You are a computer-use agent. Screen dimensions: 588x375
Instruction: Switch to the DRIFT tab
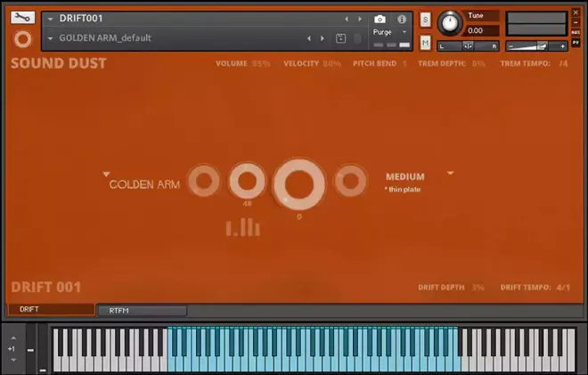(x=52, y=309)
